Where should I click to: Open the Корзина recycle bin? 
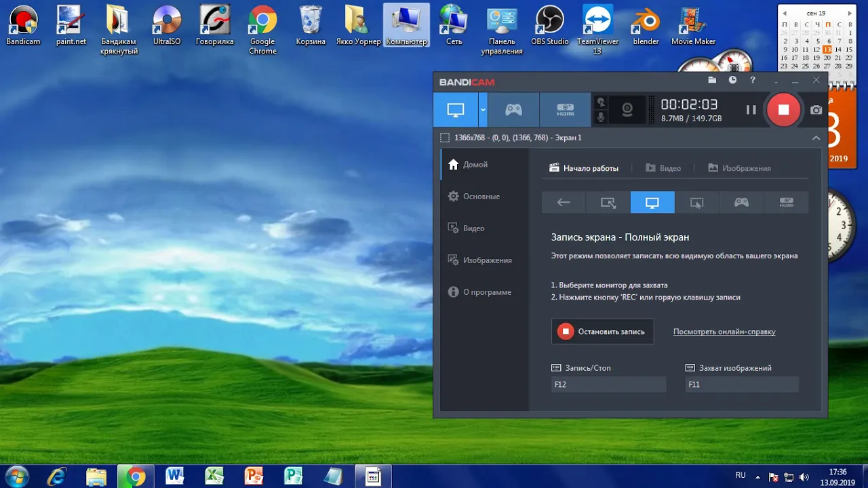[311, 26]
